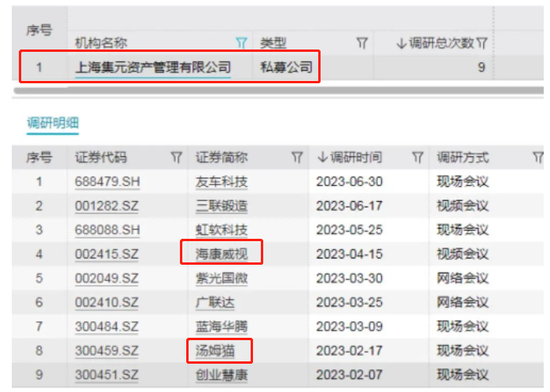Image resolution: width=550 pixels, height=392 pixels.
Task: Open the 海康威视 security link
Action: click(222, 254)
